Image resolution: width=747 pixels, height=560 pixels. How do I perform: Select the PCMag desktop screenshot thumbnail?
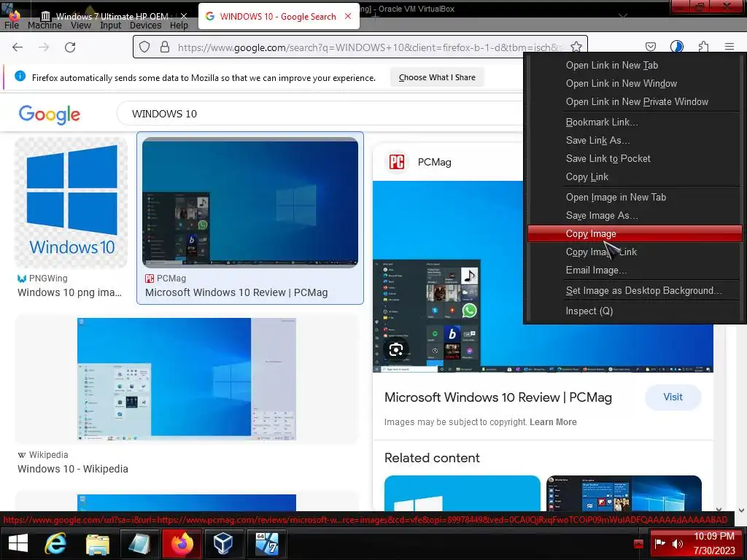pos(250,203)
